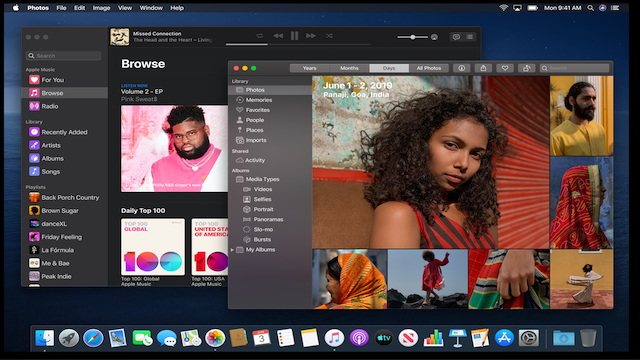Open For You in Music sidebar

point(64,80)
